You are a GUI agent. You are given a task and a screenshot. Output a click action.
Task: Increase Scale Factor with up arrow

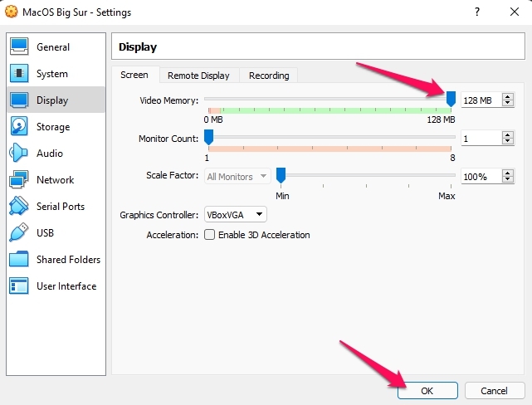click(x=508, y=173)
